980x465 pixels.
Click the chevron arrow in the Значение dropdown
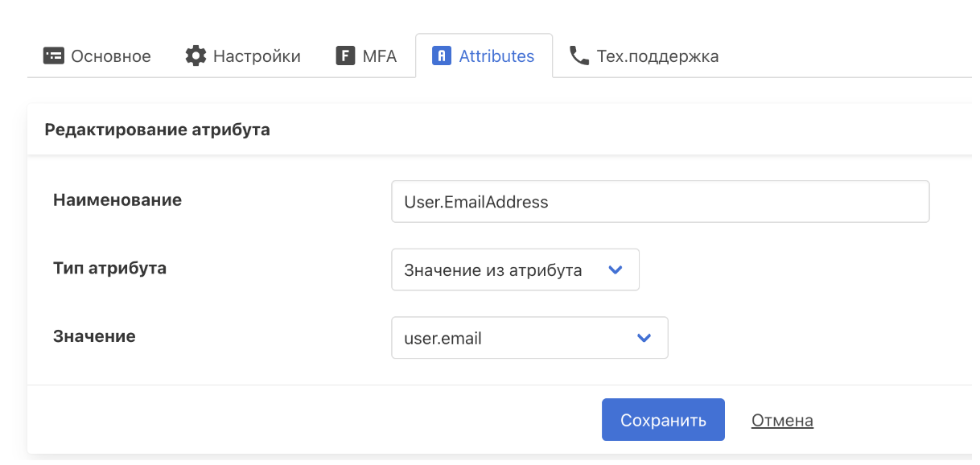click(644, 338)
